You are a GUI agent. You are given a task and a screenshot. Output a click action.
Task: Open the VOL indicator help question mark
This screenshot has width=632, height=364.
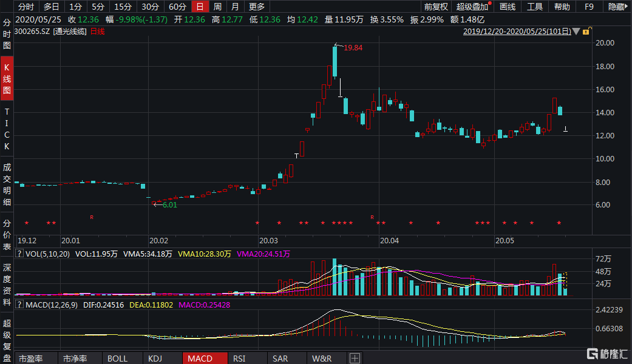19,254
